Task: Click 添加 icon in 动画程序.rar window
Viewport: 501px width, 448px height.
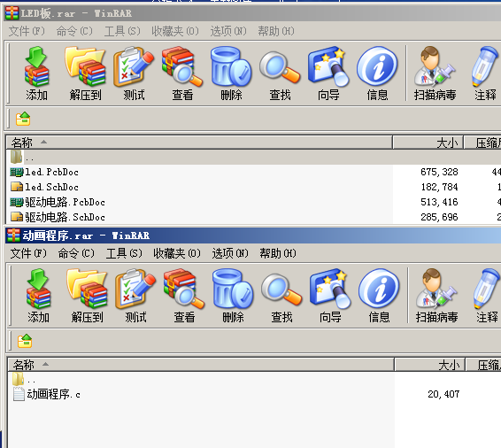Action: (38, 296)
